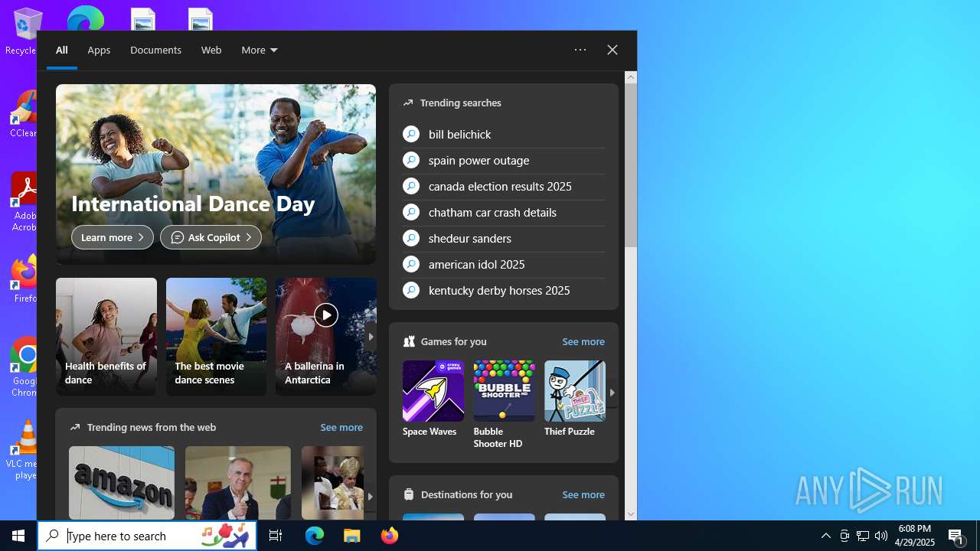
Task: Click See more for Destinations for you
Action: [x=583, y=494]
